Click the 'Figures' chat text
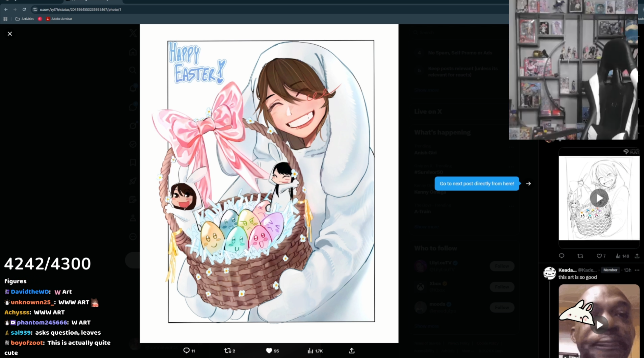Viewport: 644px width, 358px height. point(15,281)
